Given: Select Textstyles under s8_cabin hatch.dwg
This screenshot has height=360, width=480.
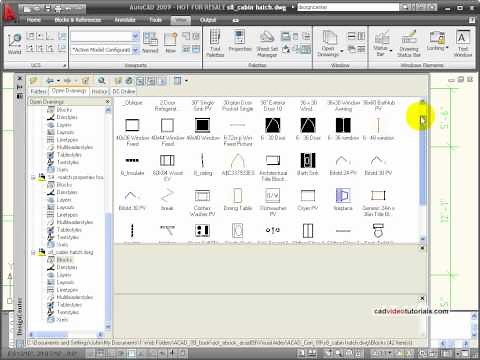Looking at the screenshot, I should [68, 312].
